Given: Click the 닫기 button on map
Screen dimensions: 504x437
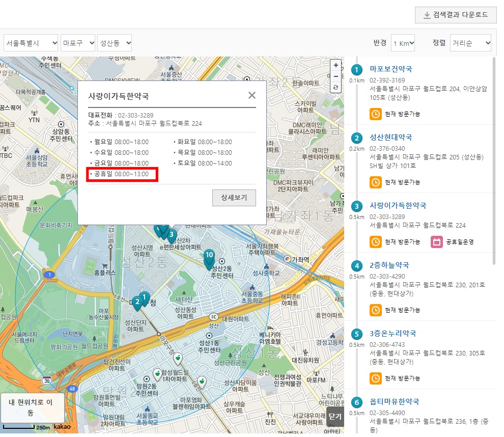Looking at the screenshot, I should [x=335, y=417].
